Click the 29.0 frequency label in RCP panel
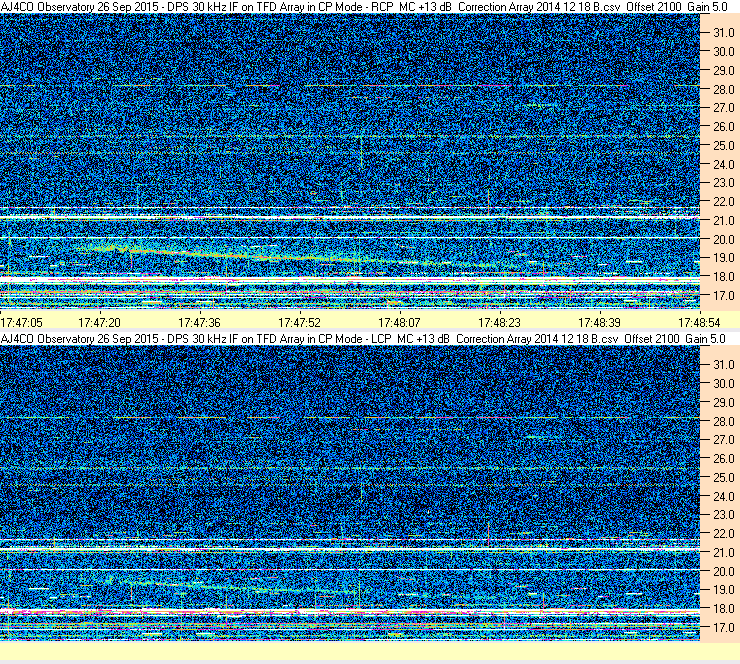The width and height of the screenshot is (740, 664). pyautogui.click(x=723, y=71)
